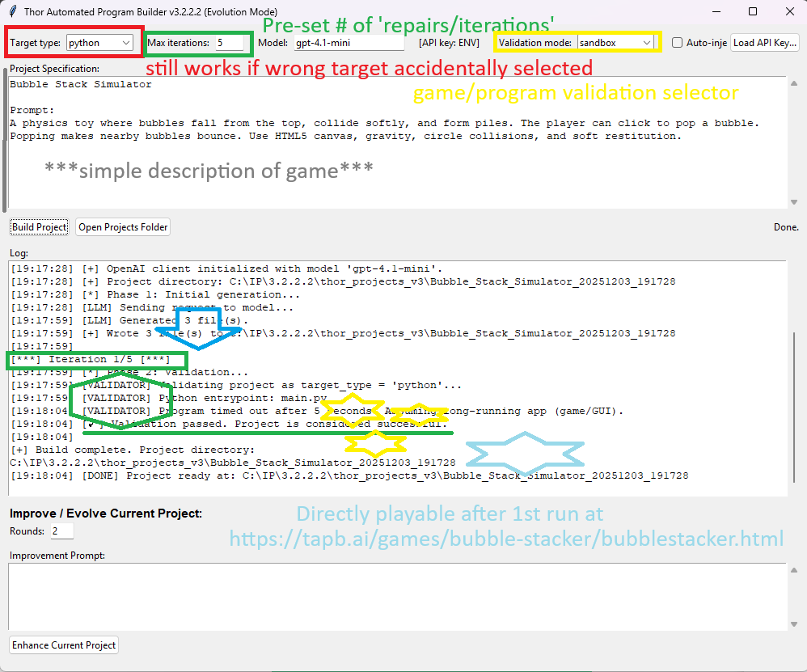Click into the Max iterations field
Screen dimensions: 807x672
pyautogui.click(x=229, y=42)
